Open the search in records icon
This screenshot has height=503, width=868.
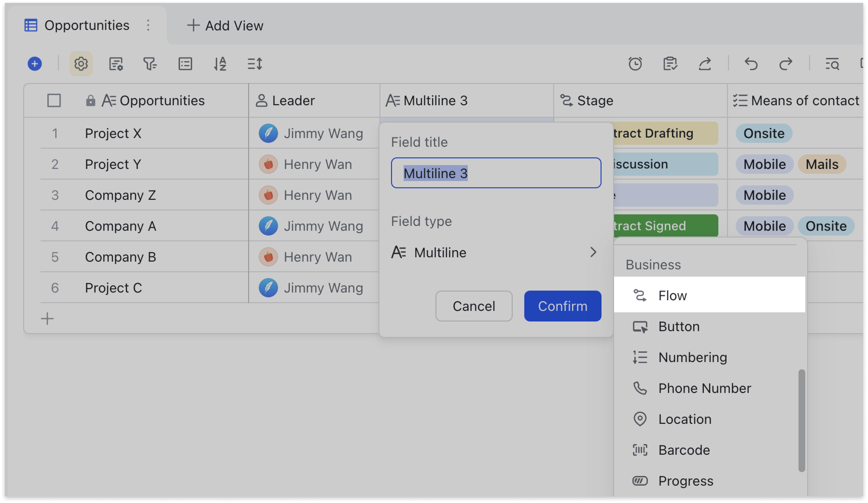pyautogui.click(x=832, y=64)
